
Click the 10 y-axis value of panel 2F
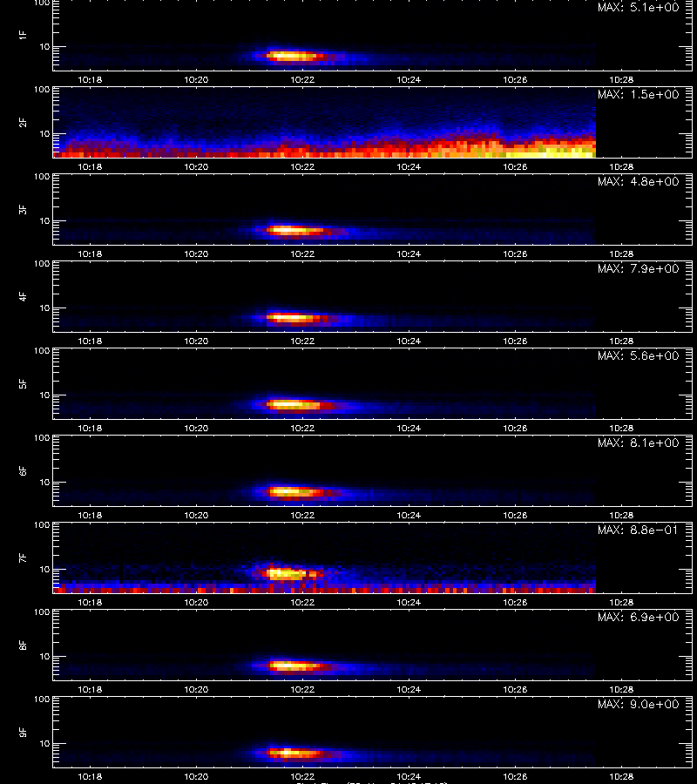tap(44, 134)
